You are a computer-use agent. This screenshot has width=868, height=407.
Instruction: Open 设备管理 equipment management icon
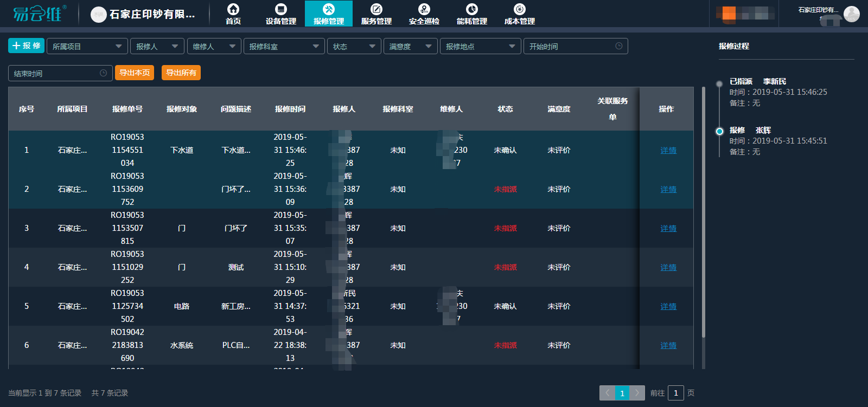281,9
